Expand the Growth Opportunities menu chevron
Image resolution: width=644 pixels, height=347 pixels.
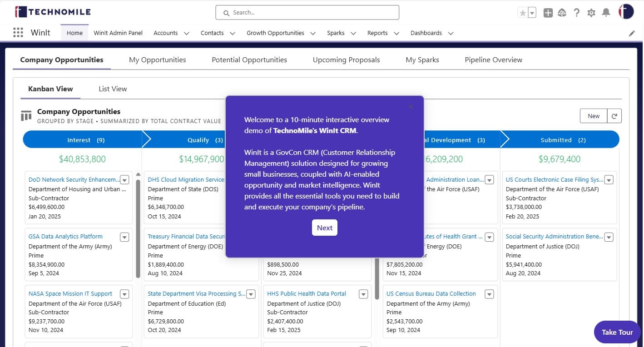click(x=313, y=33)
